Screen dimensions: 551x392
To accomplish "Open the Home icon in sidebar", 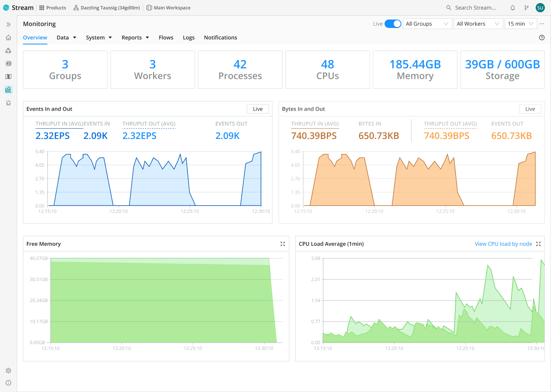I will point(8,38).
